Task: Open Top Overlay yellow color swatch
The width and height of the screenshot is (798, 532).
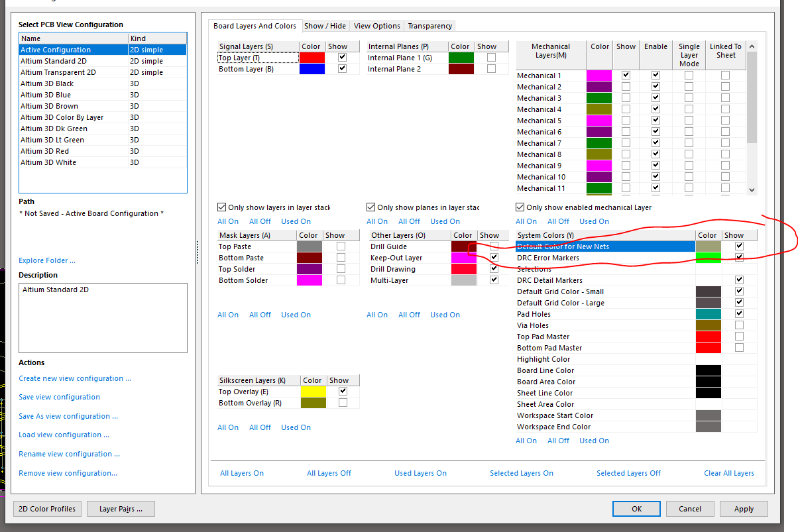Action: [313, 392]
